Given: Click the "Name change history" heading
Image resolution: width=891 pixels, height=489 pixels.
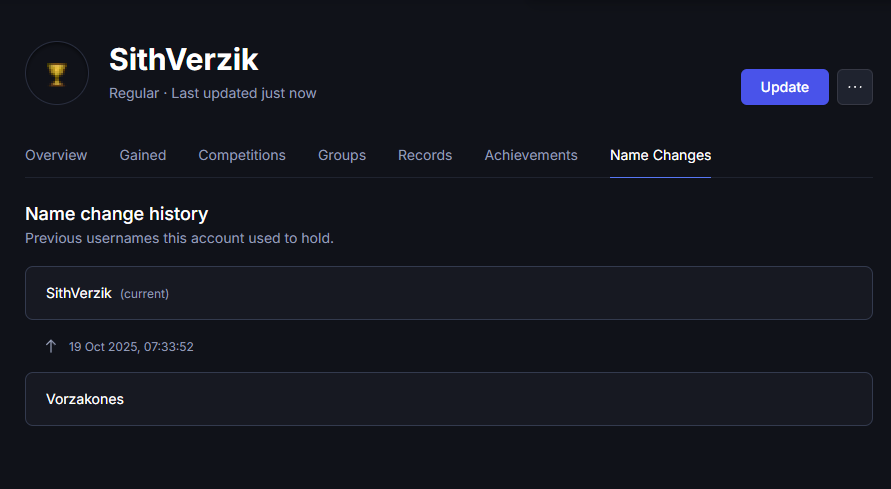Looking at the screenshot, I should click(116, 214).
